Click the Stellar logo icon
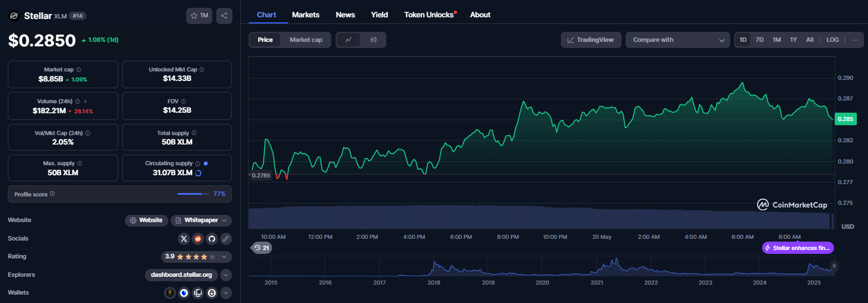The height and width of the screenshot is (303, 868). 14,16
